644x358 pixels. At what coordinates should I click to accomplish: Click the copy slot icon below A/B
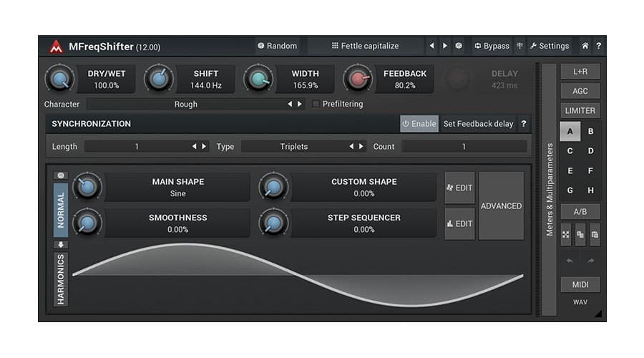[580, 235]
